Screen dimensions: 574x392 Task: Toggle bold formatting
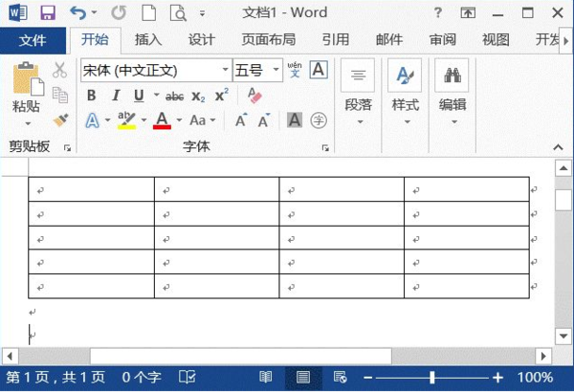[x=92, y=96]
